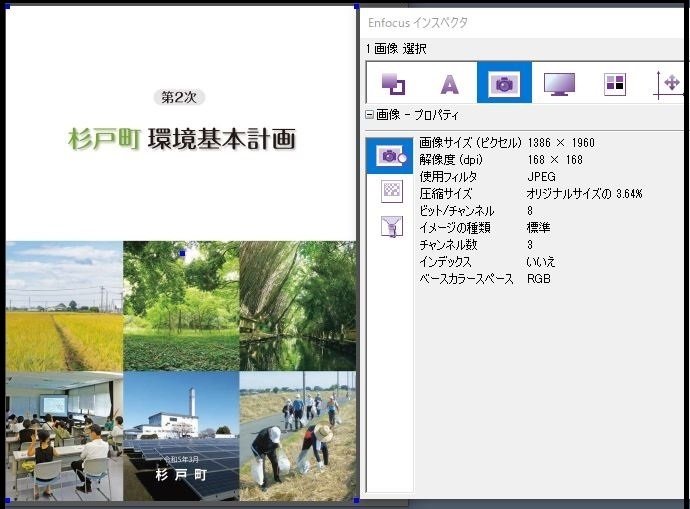Select the image Properties camera sub-icon
Image resolution: width=690 pixels, height=509 pixels.
389,156
